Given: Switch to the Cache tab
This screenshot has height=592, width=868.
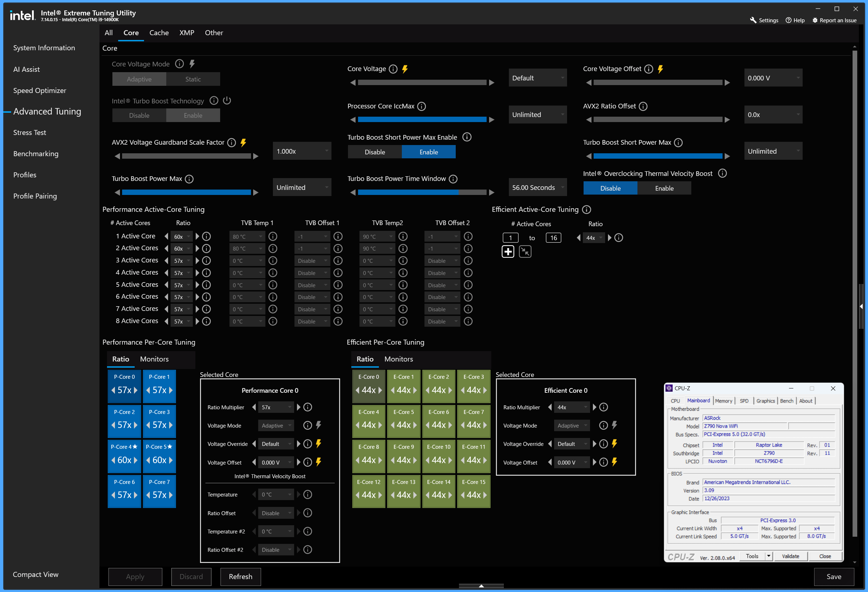Looking at the screenshot, I should pyautogui.click(x=159, y=33).
